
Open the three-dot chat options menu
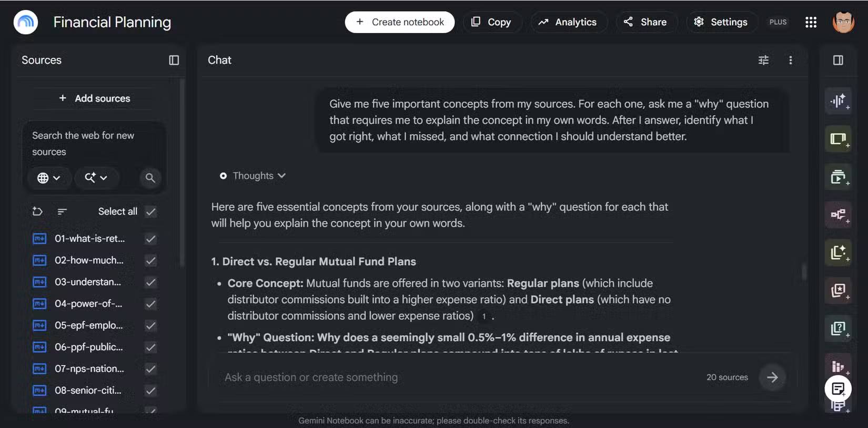(790, 60)
